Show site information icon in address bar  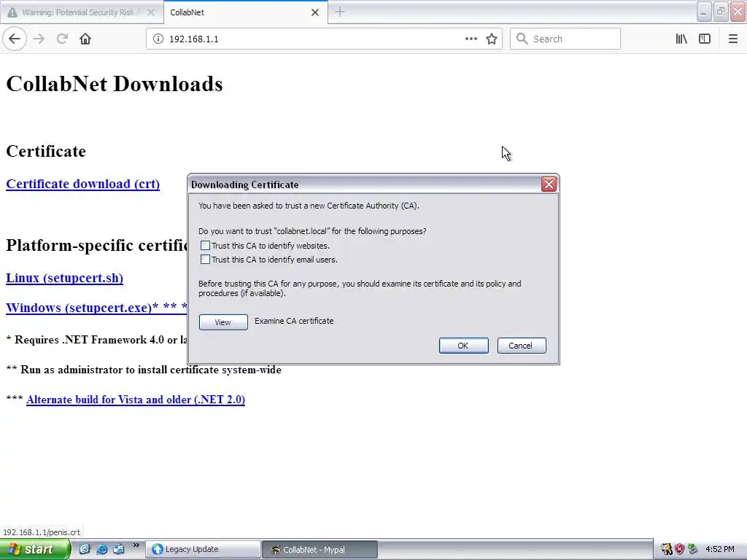(158, 39)
